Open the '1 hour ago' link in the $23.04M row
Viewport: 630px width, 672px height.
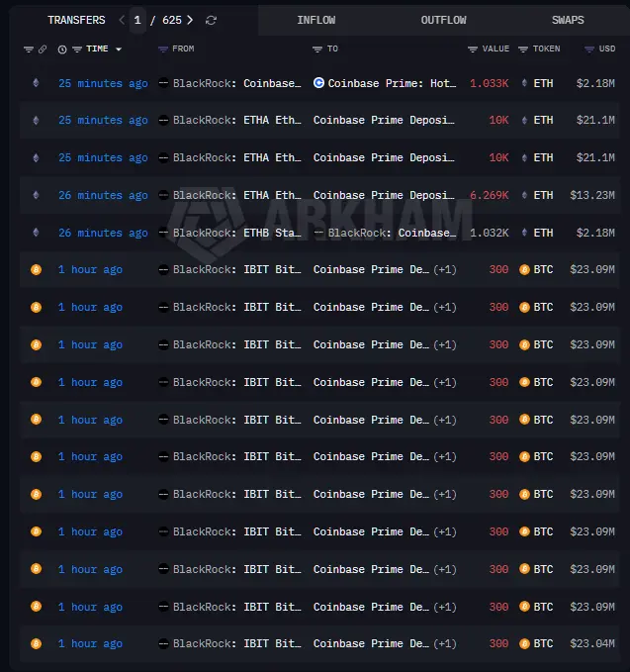(x=90, y=643)
